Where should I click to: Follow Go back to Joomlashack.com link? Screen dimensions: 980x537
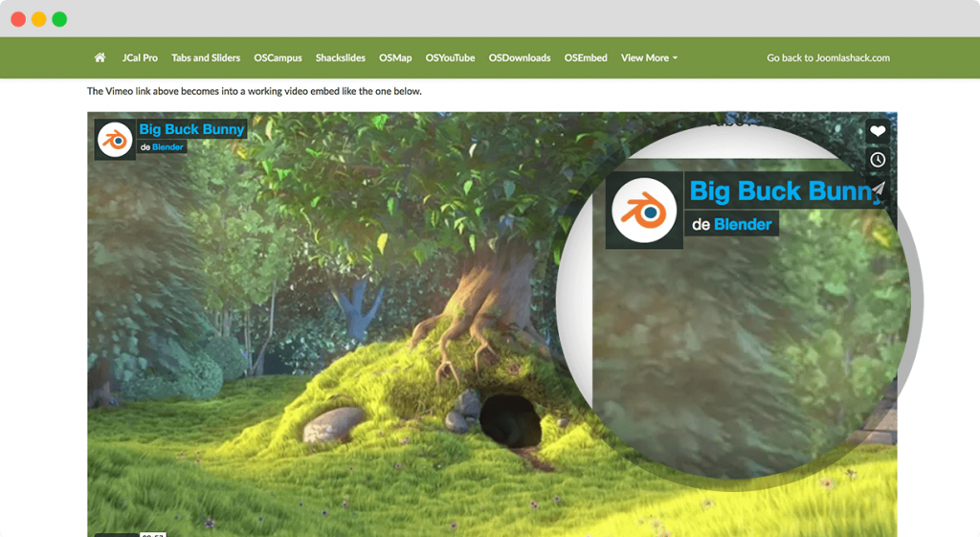(828, 57)
